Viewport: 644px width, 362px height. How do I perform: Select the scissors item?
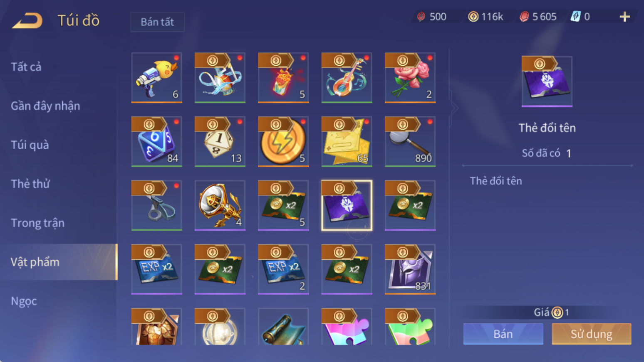(156, 205)
